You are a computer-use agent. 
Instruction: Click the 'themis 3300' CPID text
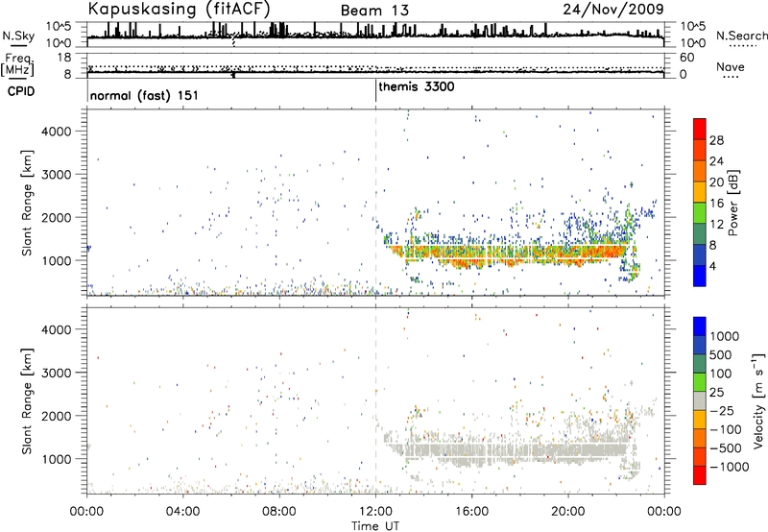tap(417, 86)
